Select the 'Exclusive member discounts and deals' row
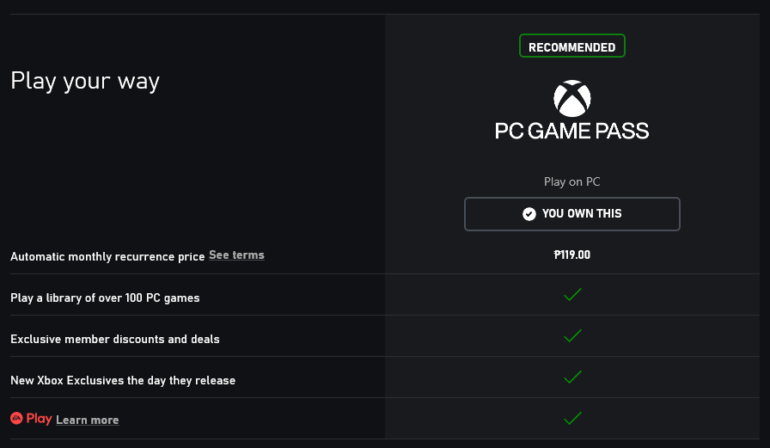This screenshot has height=448, width=770. 115,339
